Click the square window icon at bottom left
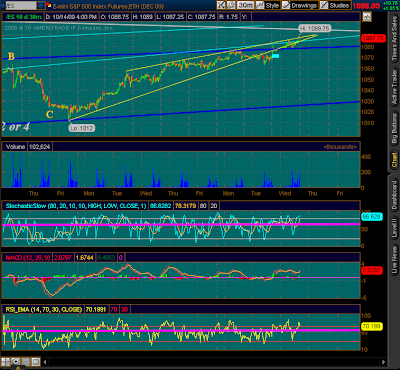400x370 pixels. [36, 362]
